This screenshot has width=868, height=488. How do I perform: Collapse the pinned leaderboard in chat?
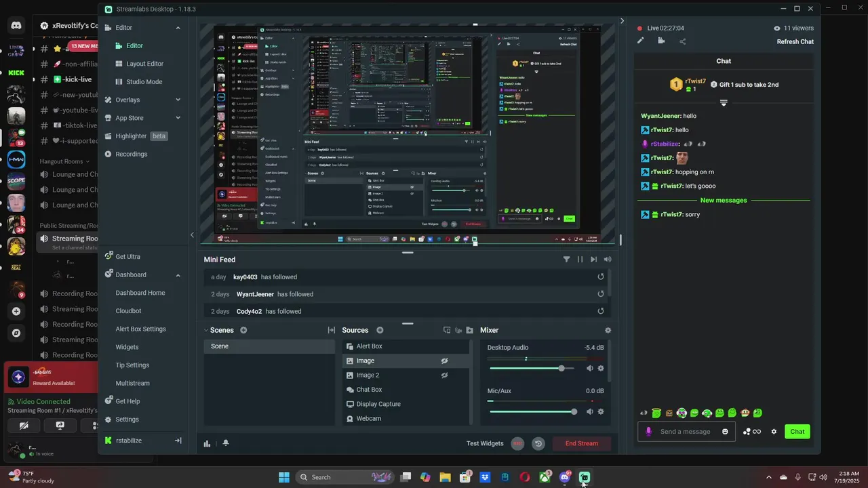point(724,103)
